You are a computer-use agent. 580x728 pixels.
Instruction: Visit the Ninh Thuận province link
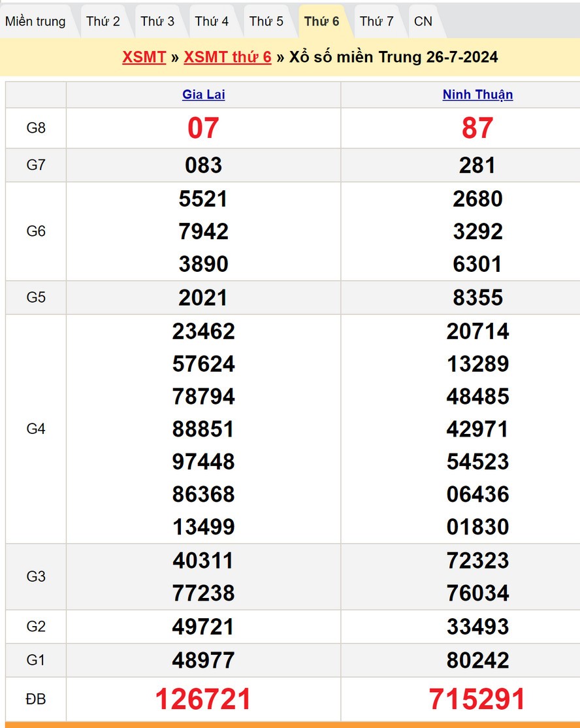click(477, 95)
